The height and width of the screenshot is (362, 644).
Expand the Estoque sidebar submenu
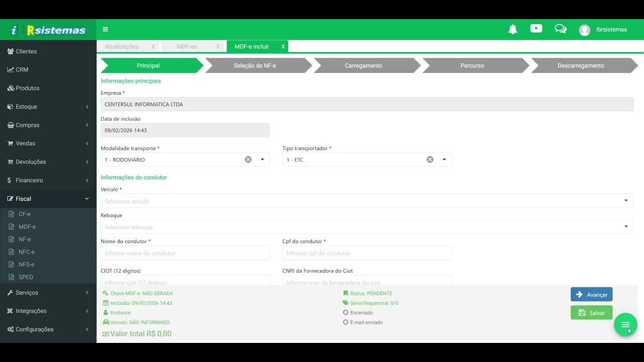87,107
